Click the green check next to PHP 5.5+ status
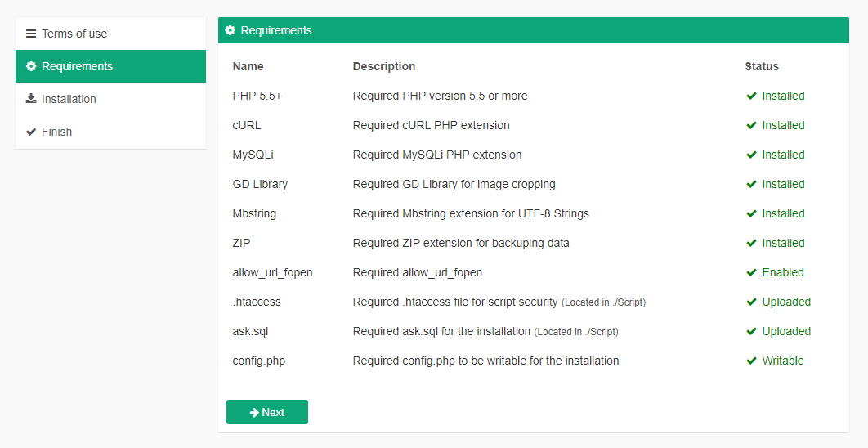Viewport: 868px width, 448px height. coord(751,96)
